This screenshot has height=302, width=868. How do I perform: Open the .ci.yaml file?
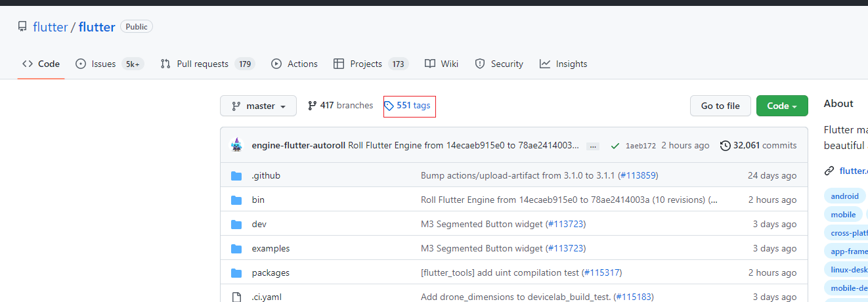click(x=267, y=297)
